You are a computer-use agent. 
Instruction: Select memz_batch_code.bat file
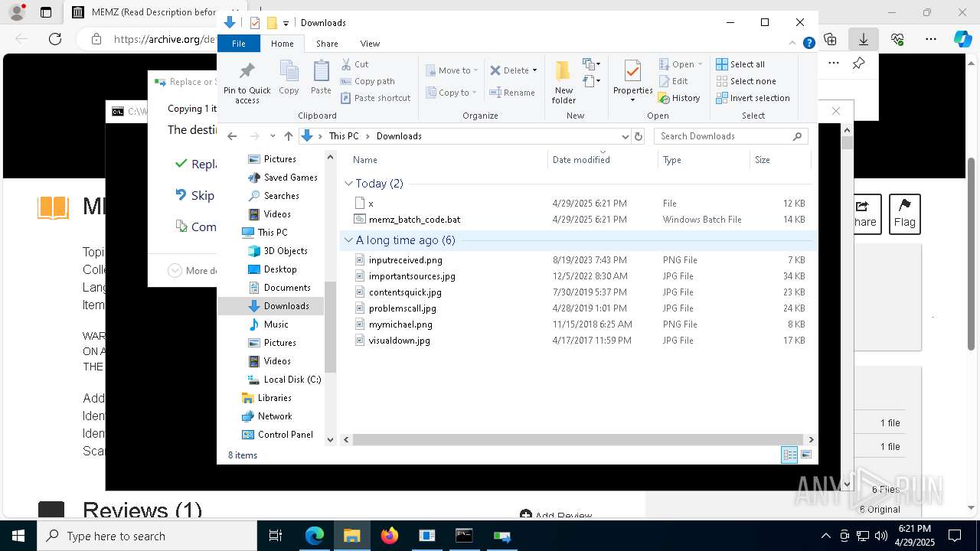(414, 220)
